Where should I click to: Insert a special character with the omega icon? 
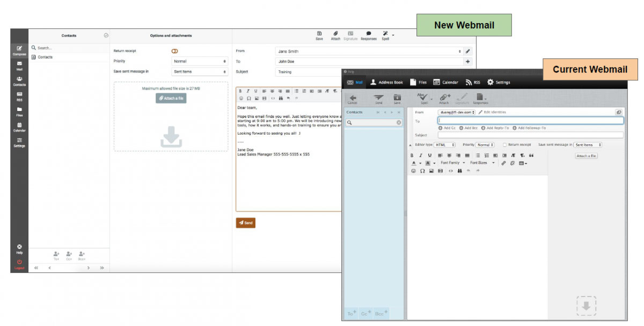(x=248, y=98)
